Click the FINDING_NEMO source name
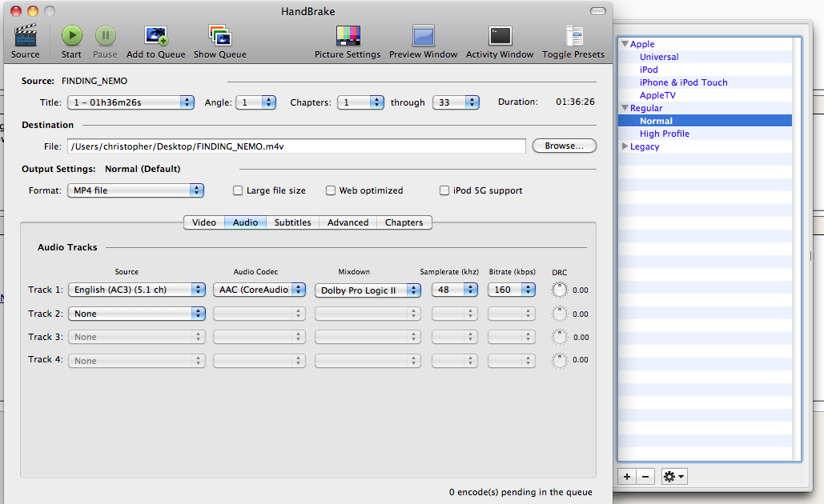Viewport: 824px width, 504px height. [94, 81]
